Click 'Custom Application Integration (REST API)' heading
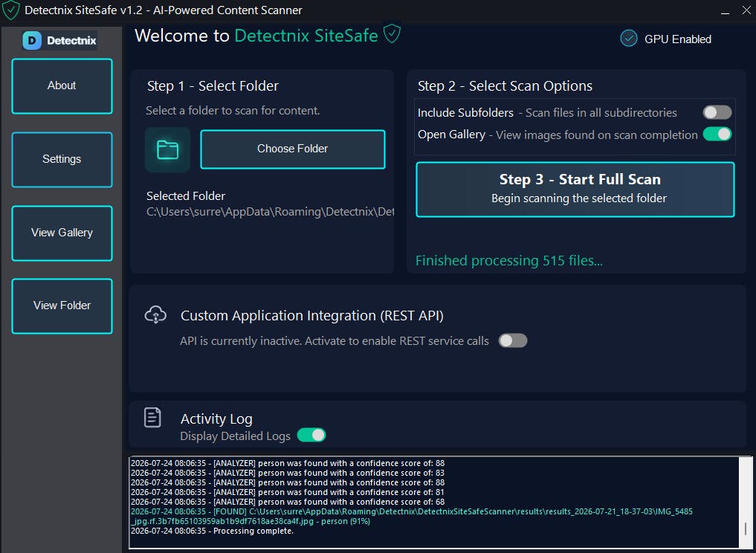 pos(312,315)
